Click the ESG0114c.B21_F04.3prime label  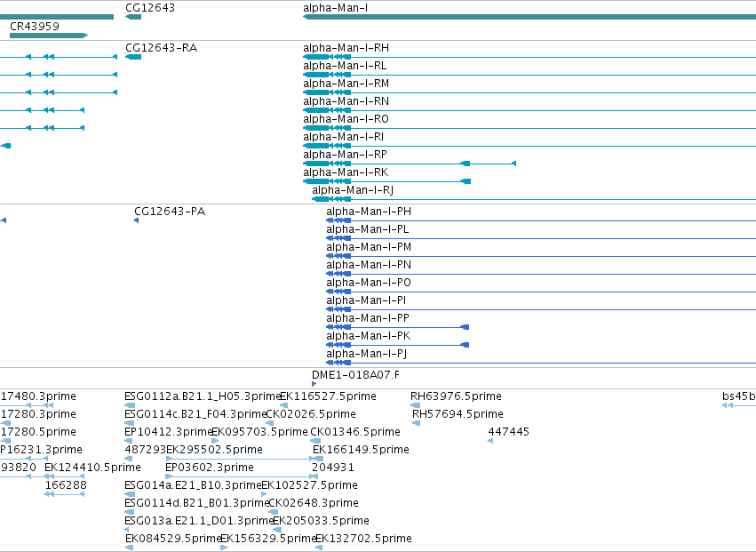(x=195, y=414)
